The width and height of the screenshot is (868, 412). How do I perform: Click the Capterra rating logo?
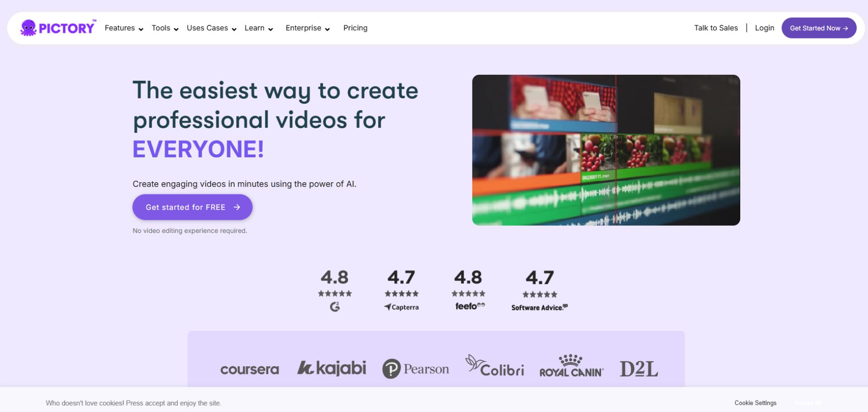(401, 307)
